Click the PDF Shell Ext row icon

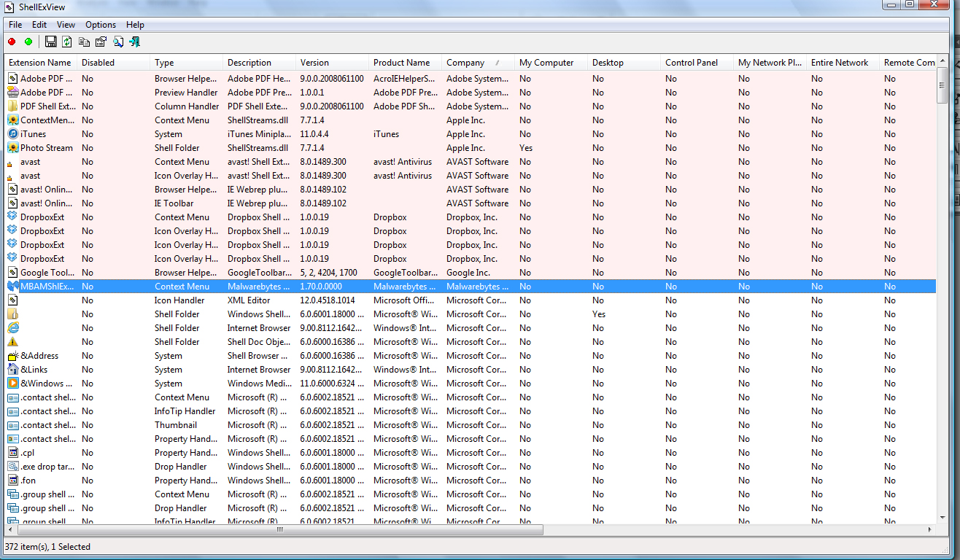(13, 106)
